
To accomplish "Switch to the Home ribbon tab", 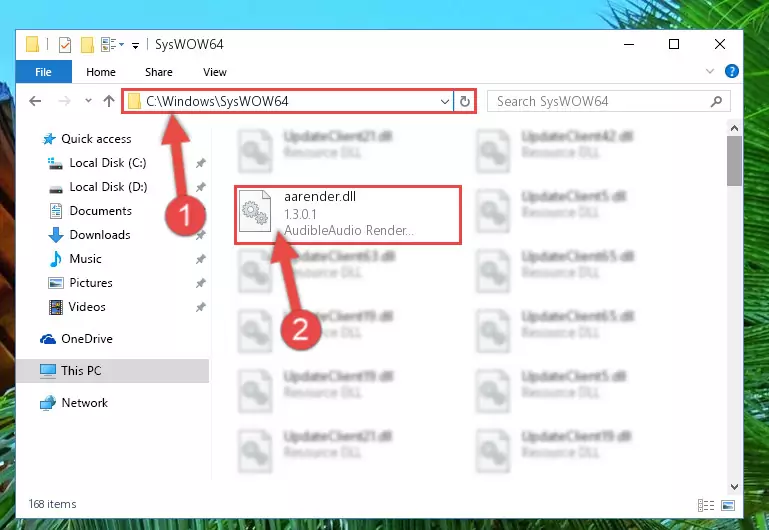I will pos(101,72).
